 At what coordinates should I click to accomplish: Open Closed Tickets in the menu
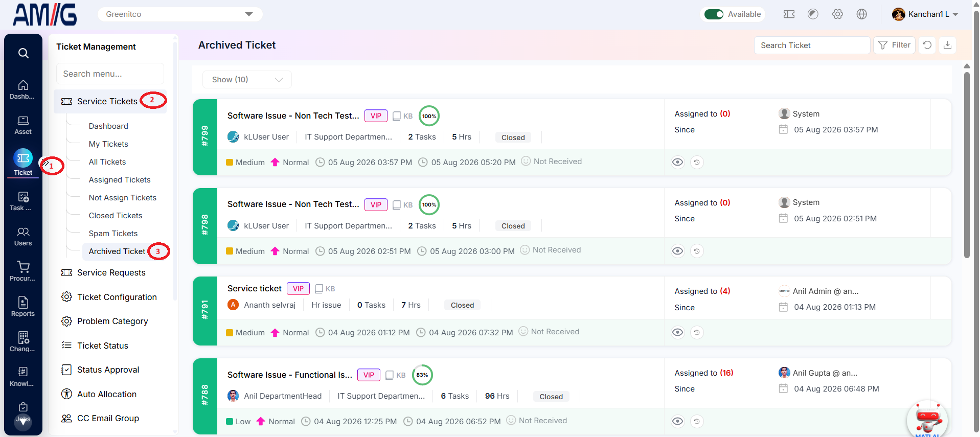116,216
